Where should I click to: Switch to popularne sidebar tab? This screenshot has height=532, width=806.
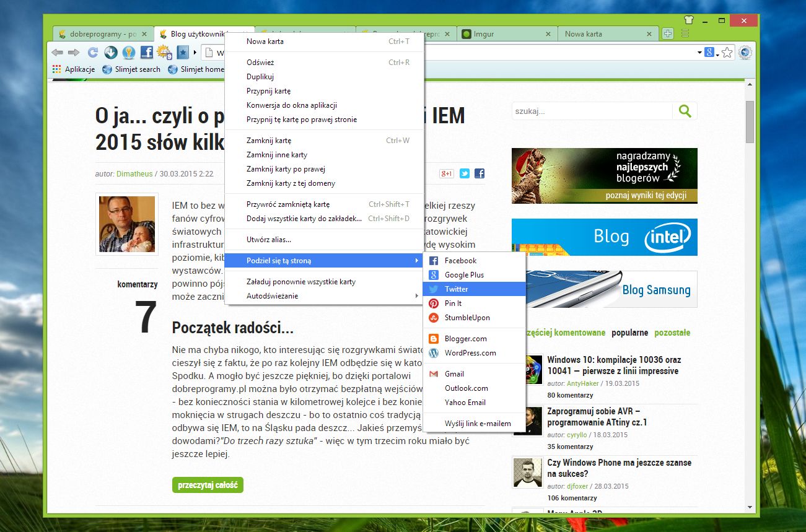click(629, 333)
